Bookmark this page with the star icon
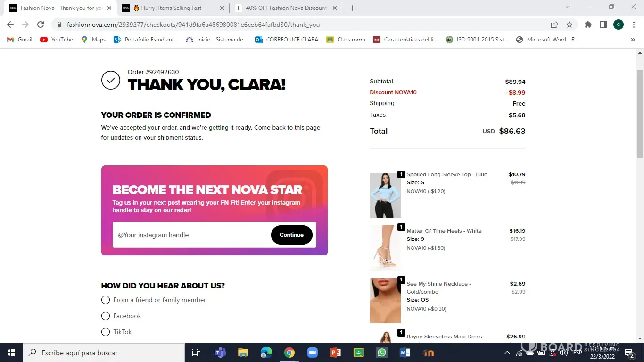Screen dimensions: 644x362 click(x=570, y=25)
